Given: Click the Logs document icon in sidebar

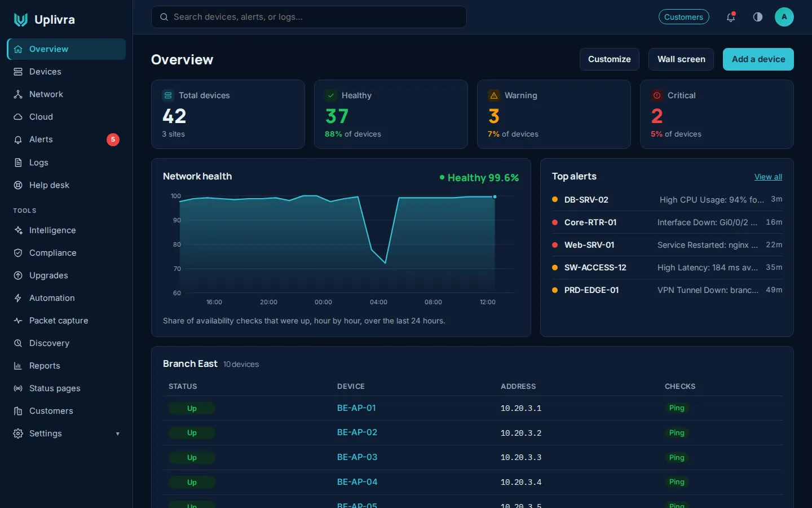Looking at the screenshot, I should point(18,163).
